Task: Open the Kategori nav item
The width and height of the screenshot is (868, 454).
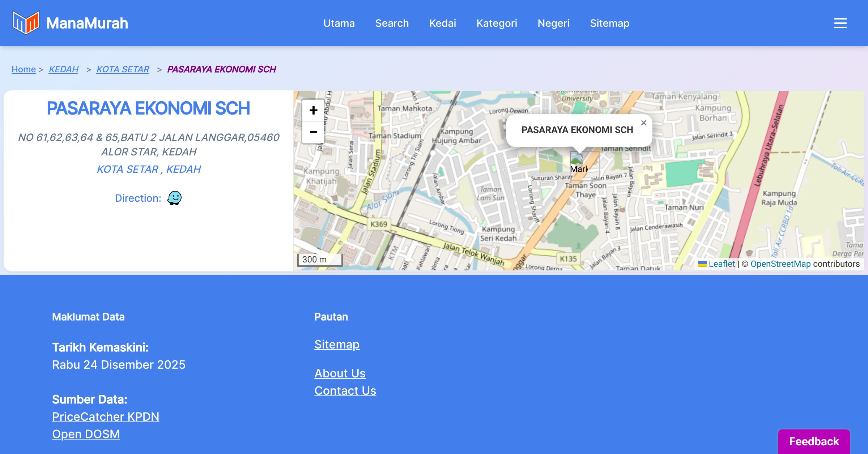Action: click(497, 23)
